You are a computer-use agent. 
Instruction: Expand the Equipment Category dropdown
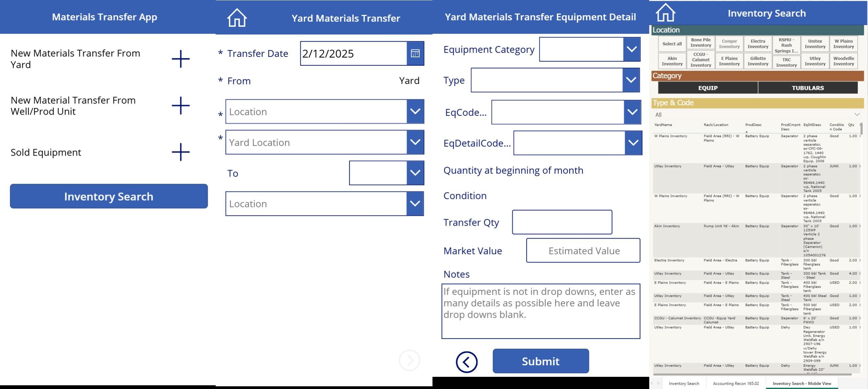pos(631,49)
